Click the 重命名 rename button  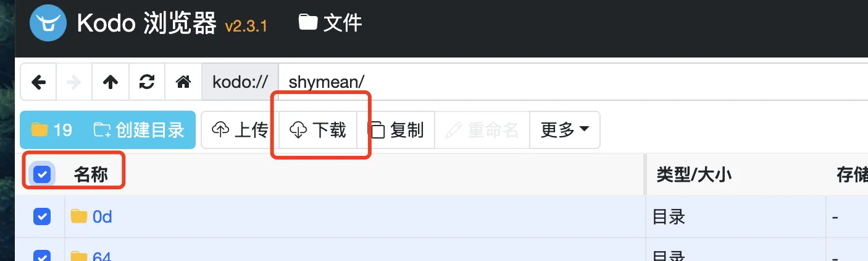click(482, 130)
